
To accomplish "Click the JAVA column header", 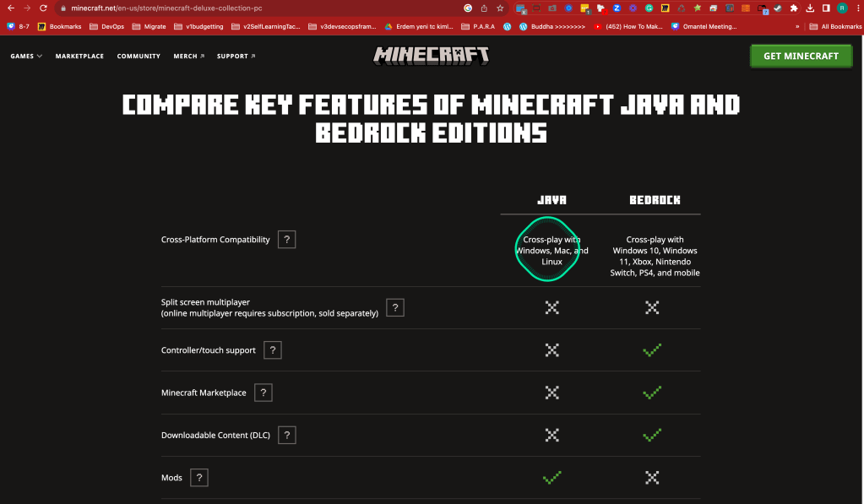I will 552,200.
